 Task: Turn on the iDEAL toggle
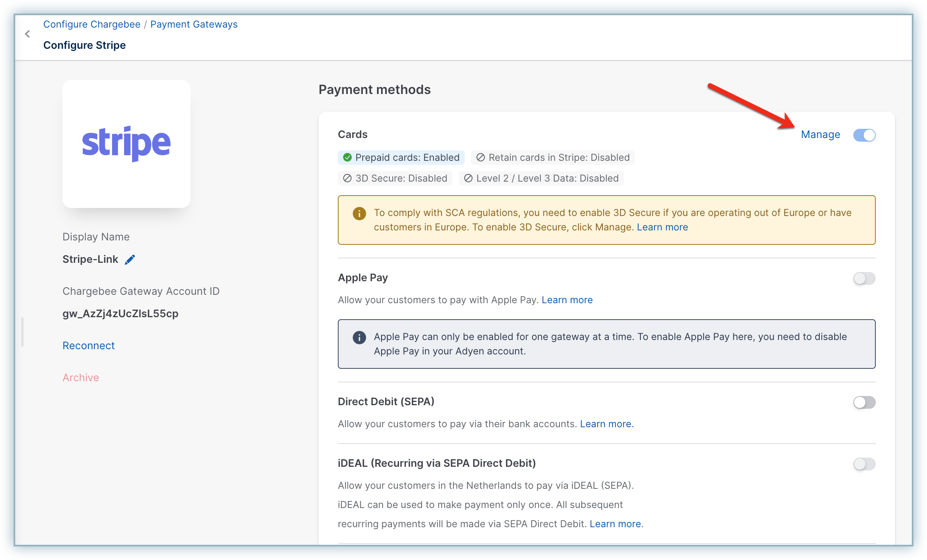(x=864, y=464)
